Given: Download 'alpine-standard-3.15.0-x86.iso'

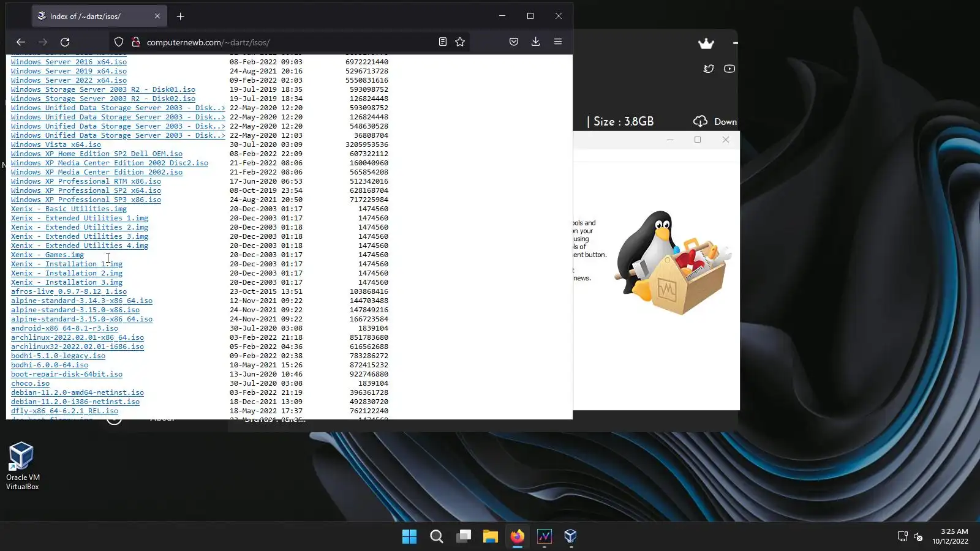Looking at the screenshot, I should [x=75, y=310].
